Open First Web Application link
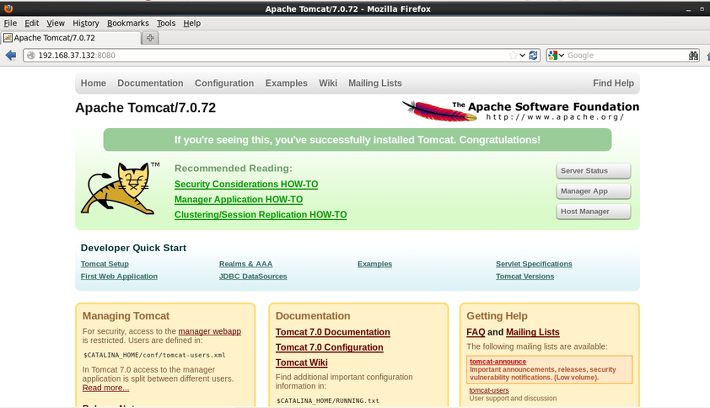The image size is (710, 408). (119, 276)
